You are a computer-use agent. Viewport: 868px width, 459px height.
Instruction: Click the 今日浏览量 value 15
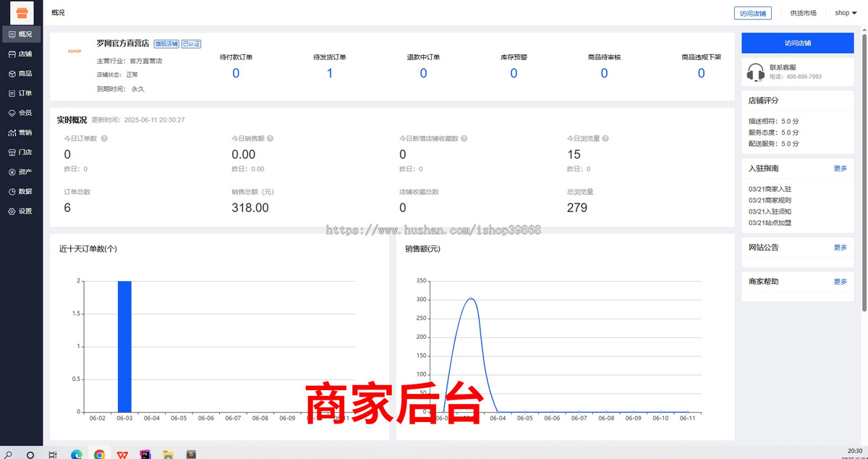click(x=574, y=154)
